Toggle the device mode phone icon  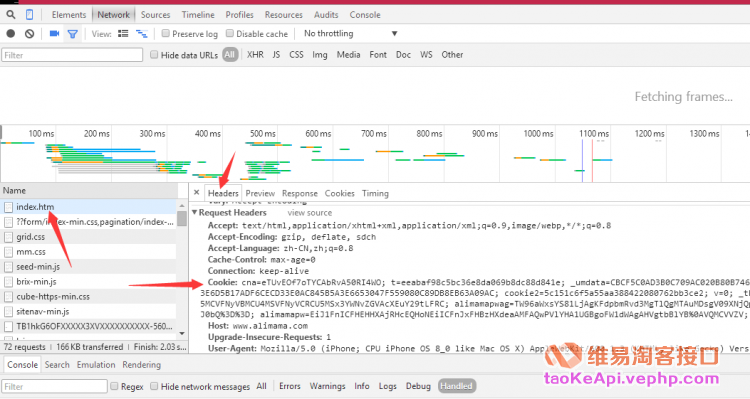click(x=29, y=15)
